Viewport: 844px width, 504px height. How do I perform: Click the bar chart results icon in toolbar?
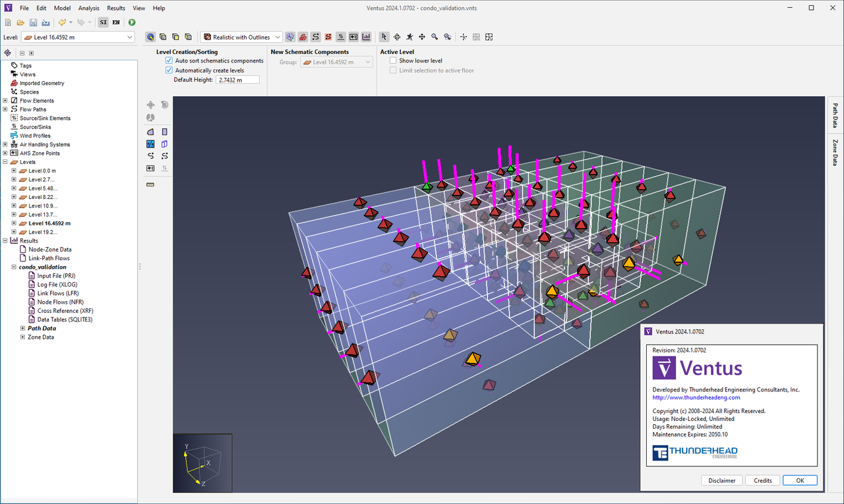tap(366, 37)
